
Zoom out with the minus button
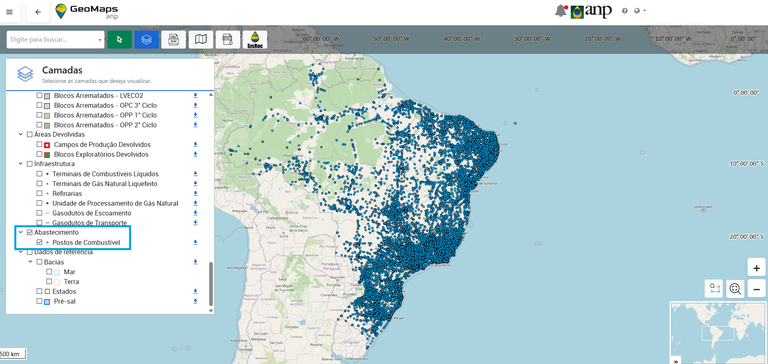pyautogui.click(x=756, y=289)
